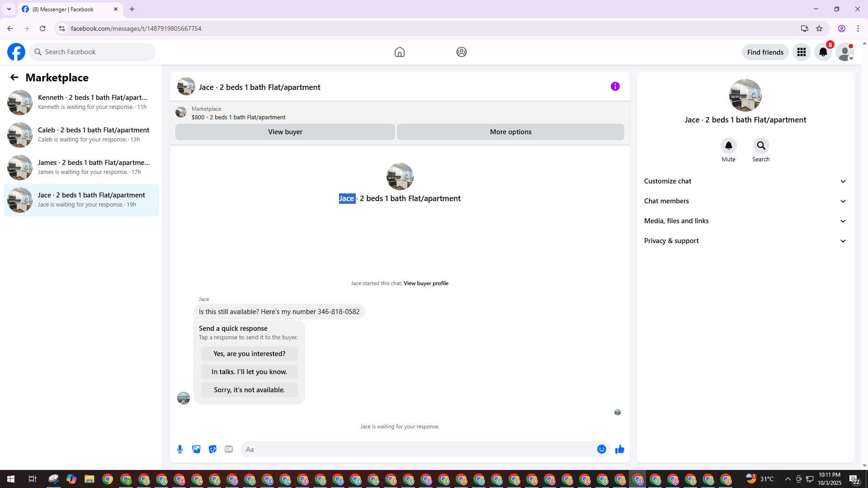Viewport: 868px width, 488px height.
Task: Search within the conversation
Action: [761, 145]
